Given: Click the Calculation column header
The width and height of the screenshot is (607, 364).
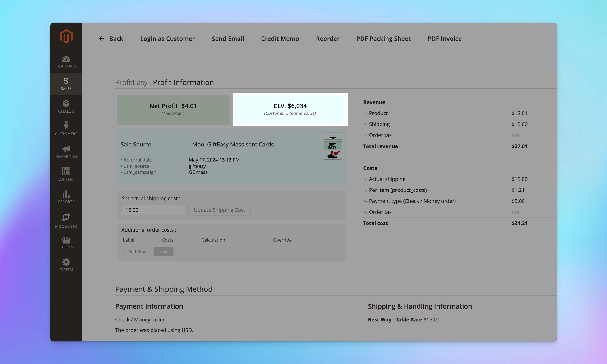Looking at the screenshot, I should pyautogui.click(x=213, y=240).
